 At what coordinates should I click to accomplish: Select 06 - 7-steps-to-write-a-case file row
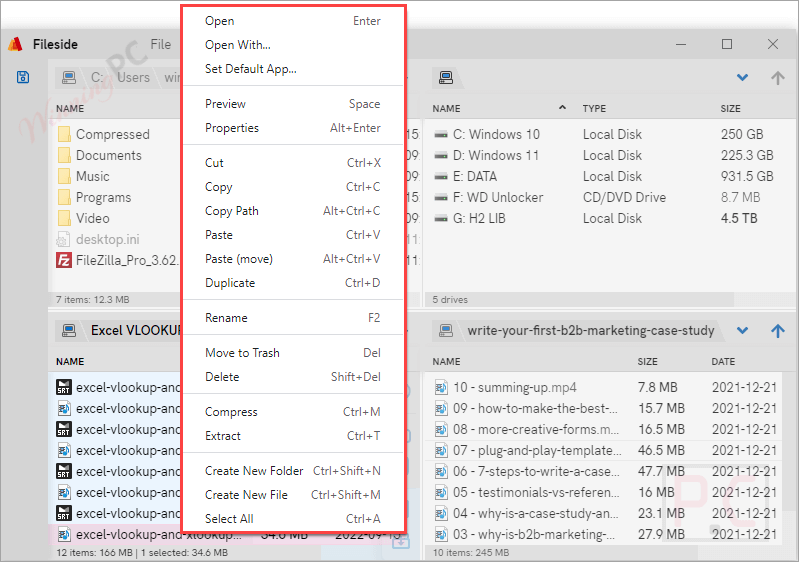point(603,471)
